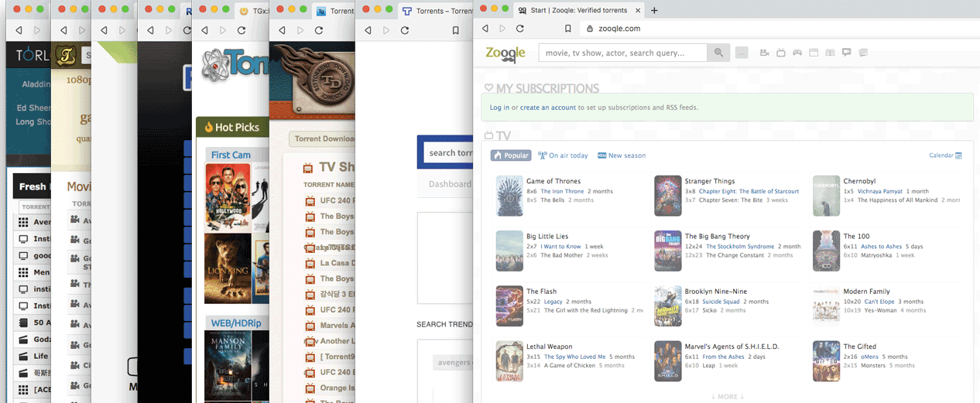Open the Zooqle apps window icon

814,53
